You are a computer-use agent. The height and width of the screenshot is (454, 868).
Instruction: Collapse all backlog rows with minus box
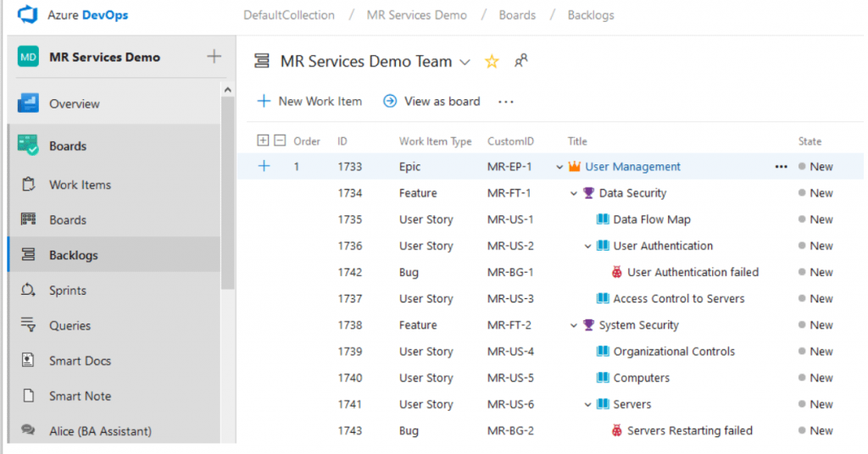(x=280, y=141)
